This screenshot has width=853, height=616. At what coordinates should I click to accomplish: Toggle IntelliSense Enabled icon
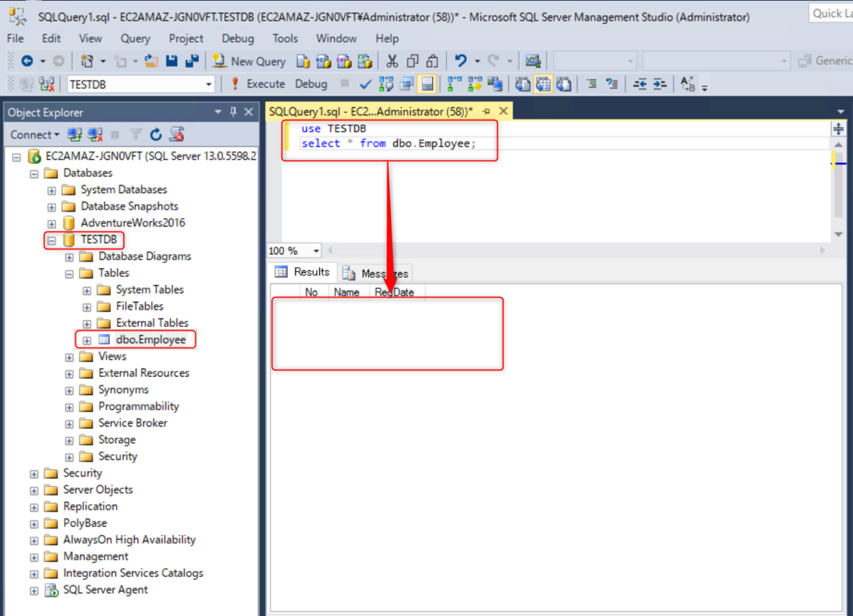427,84
